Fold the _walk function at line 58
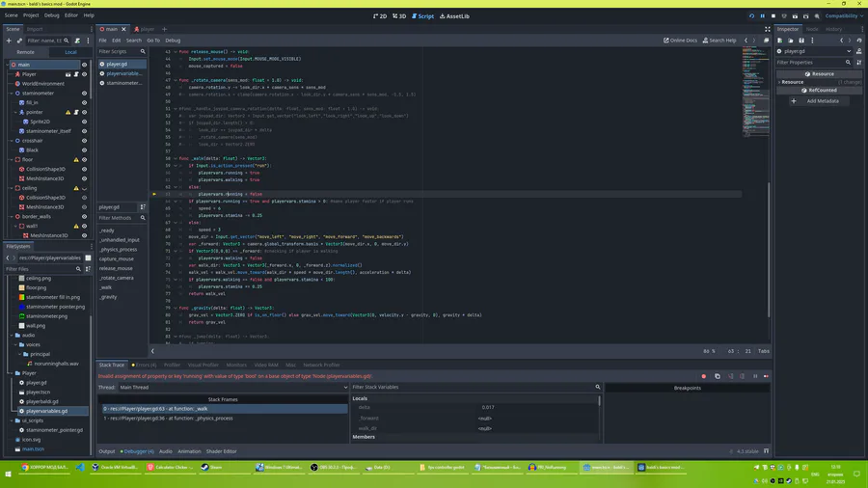Image resolution: width=868 pixels, height=488 pixels. 176,158
